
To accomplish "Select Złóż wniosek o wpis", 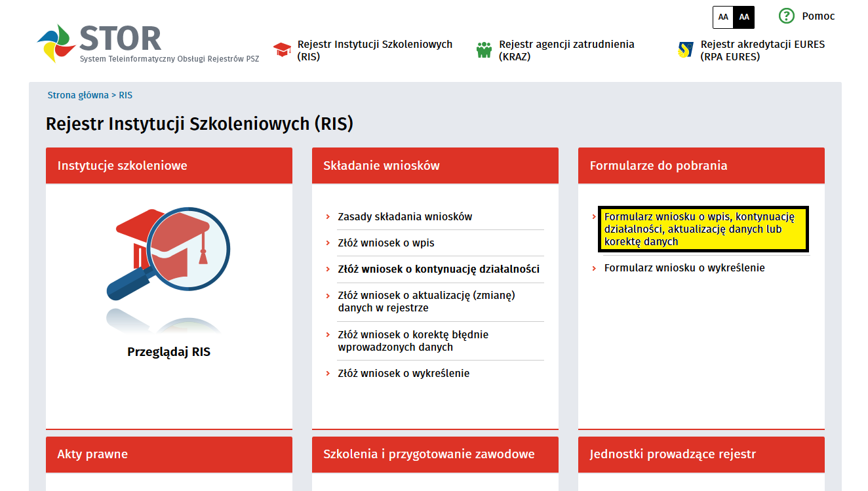I will tap(386, 243).
